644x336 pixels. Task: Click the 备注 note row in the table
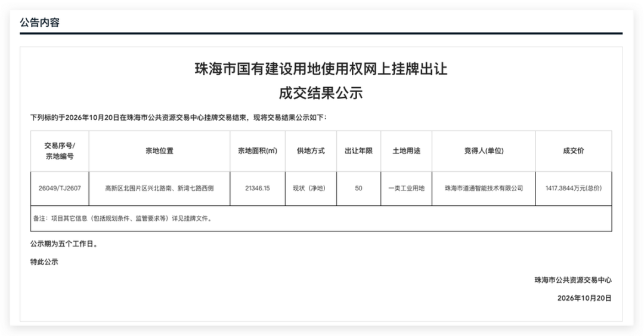321,218
